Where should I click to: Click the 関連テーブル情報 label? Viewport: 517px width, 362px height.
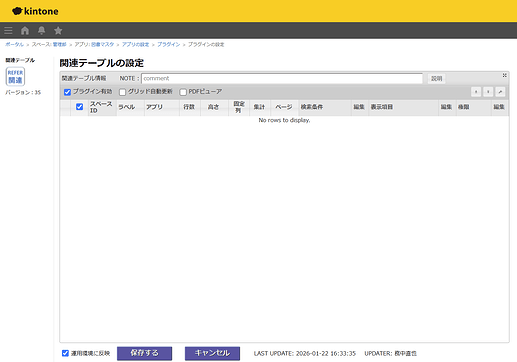click(x=84, y=78)
